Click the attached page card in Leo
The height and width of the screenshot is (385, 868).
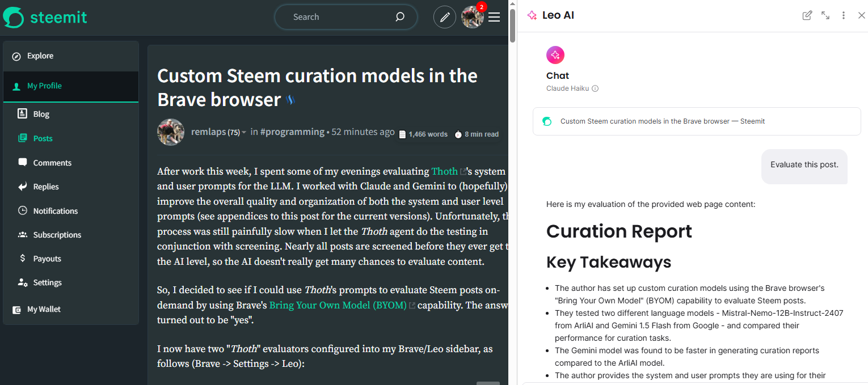(x=697, y=121)
